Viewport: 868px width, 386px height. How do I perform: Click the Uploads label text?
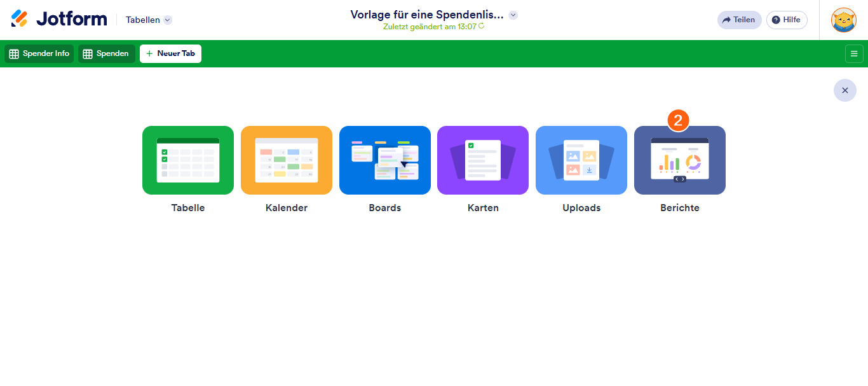coord(581,208)
